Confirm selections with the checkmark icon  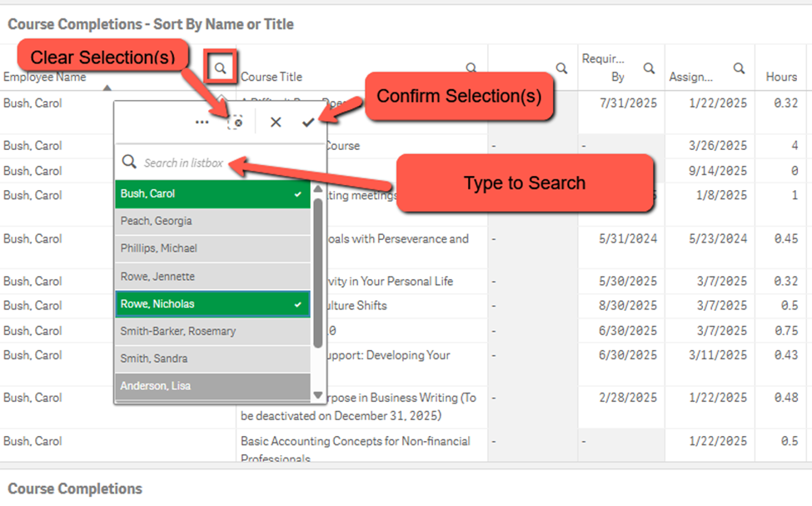click(308, 122)
